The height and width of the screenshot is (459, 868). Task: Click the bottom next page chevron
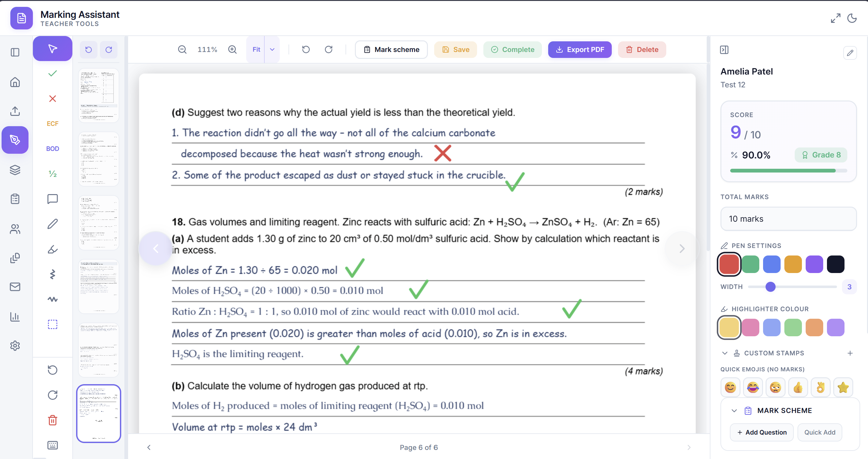[x=689, y=447]
